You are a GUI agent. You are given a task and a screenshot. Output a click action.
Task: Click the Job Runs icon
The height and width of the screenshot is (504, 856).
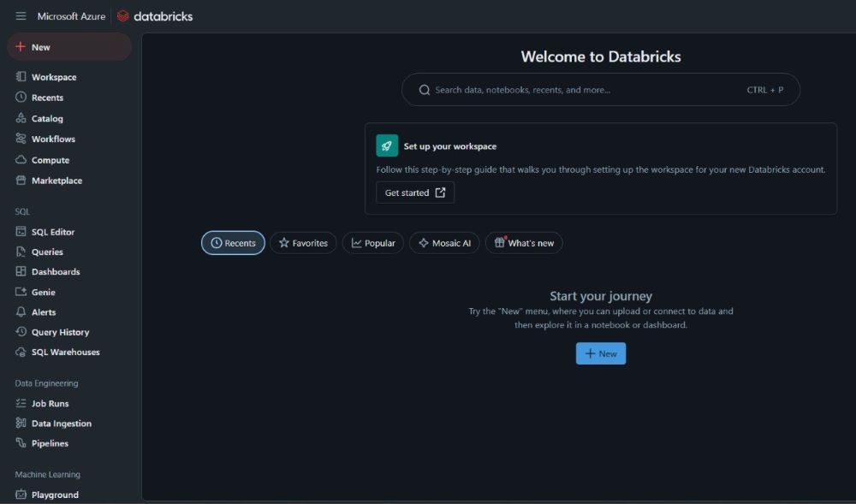tap(21, 403)
